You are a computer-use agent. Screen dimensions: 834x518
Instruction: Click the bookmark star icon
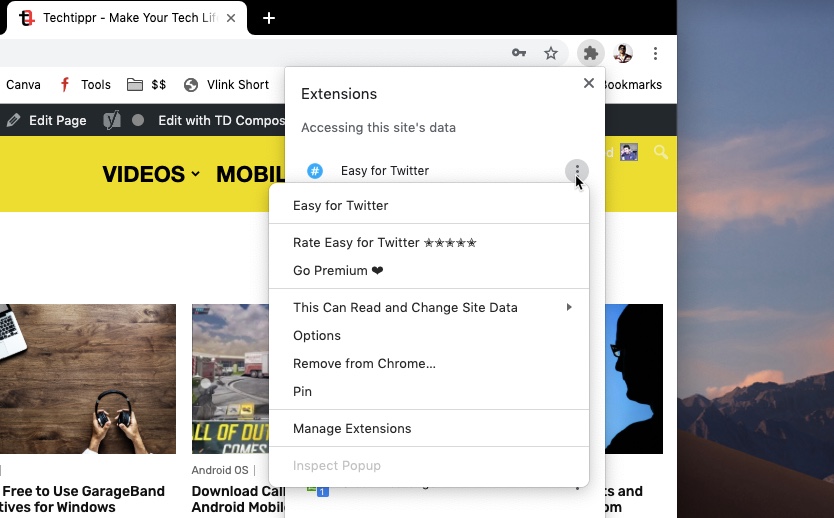coord(551,53)
